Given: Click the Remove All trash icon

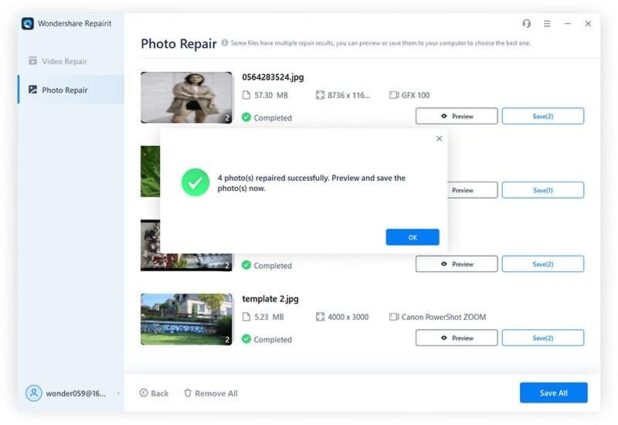Looking at the screenshot, I should [x=188, y=393].
